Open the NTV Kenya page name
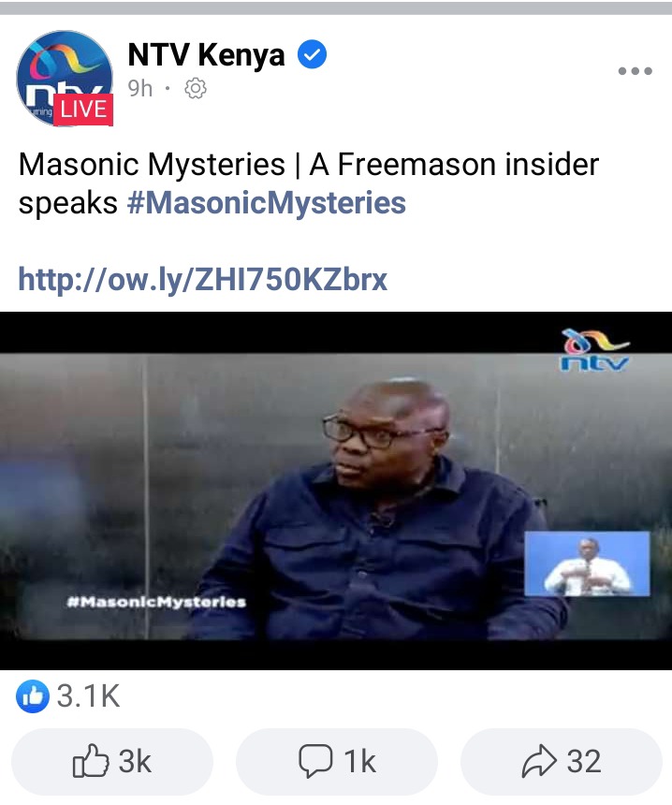672x805 pixels. 206,55
